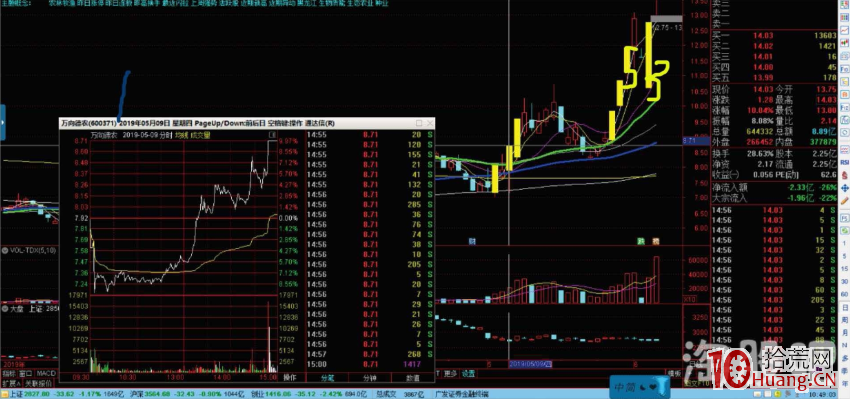Open the 黑龙江 concept link
Image resolution: width=850 pixels, height=399 pixels.
click(308, 3)
